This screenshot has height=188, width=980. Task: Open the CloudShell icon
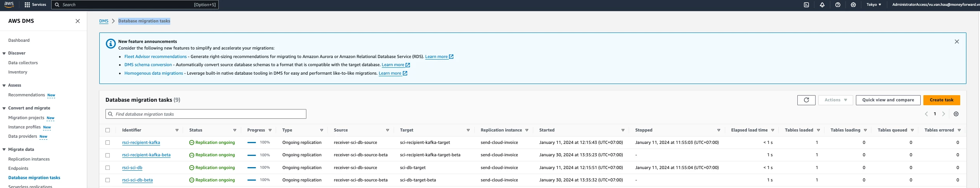tap(806, 5)
